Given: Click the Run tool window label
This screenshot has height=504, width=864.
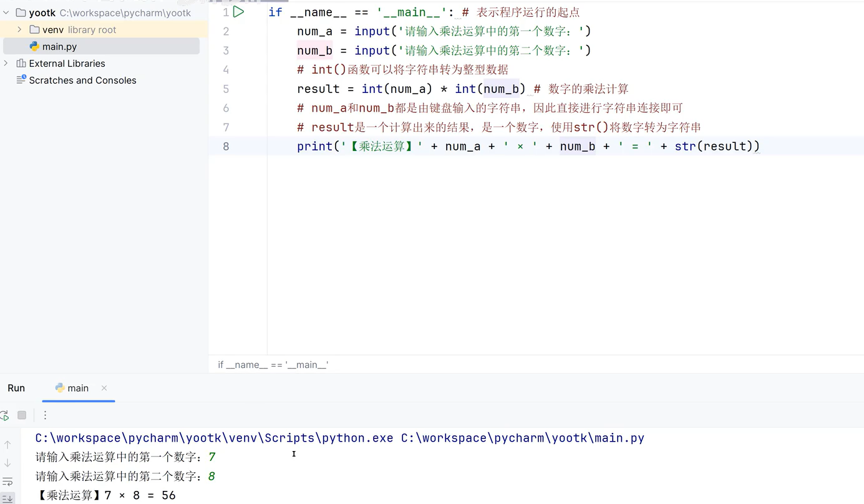Looking at the screenshot, I should [16, 388].
